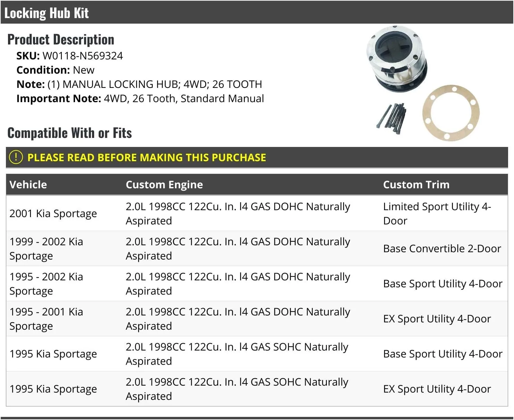Select the 2001 Kia Sportage row
Screen dimensions: 514x420
tap(257, 213)
